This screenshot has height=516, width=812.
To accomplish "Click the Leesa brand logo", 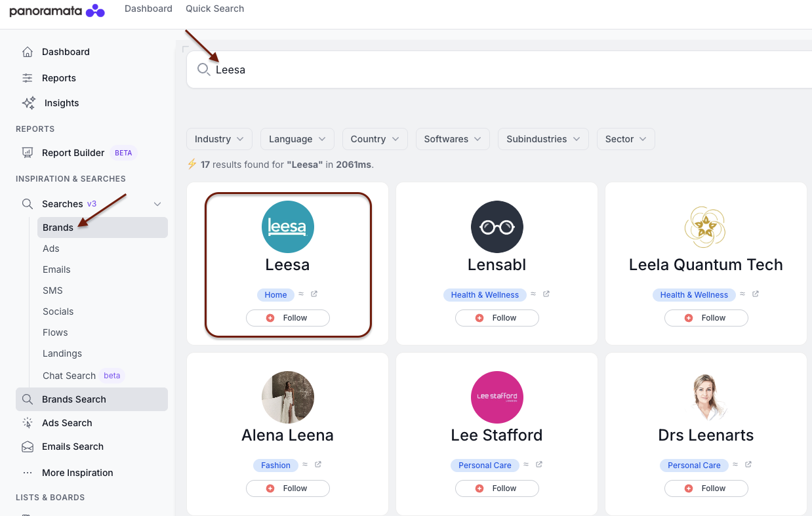I will [x=288, y=227].
